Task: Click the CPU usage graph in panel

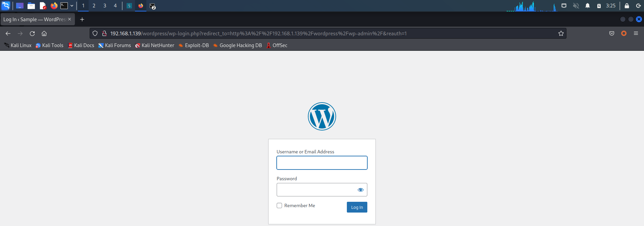Action: 532,6
